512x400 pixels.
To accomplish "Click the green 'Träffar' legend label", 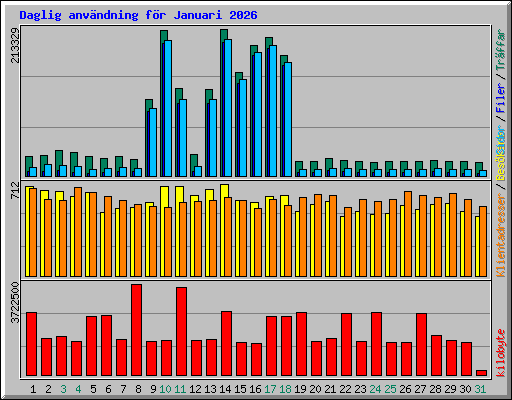I will pos(501,50).
